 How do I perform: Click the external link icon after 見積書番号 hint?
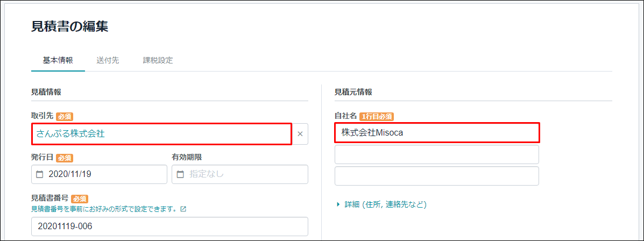pos(183,209)
